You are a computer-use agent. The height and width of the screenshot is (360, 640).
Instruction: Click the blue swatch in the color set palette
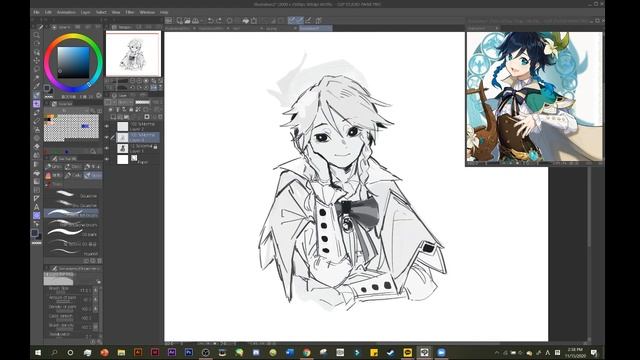coord(85,126)
